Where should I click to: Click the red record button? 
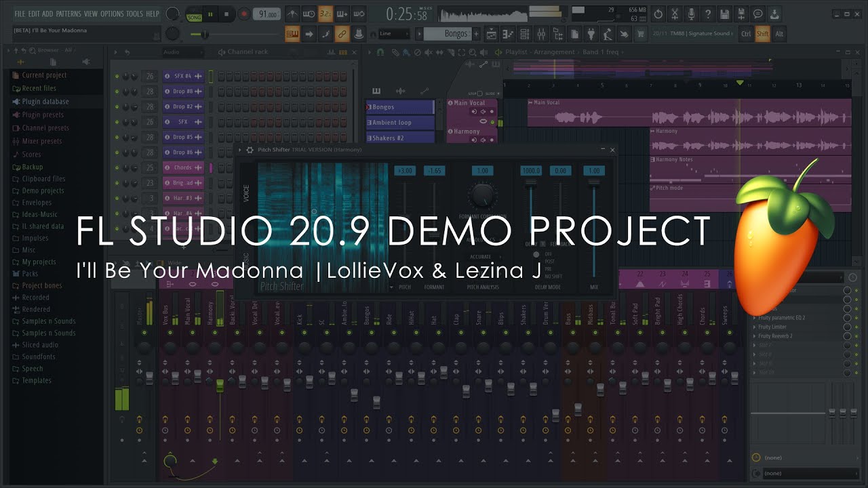pyautogui.click(x=243, y=14)
